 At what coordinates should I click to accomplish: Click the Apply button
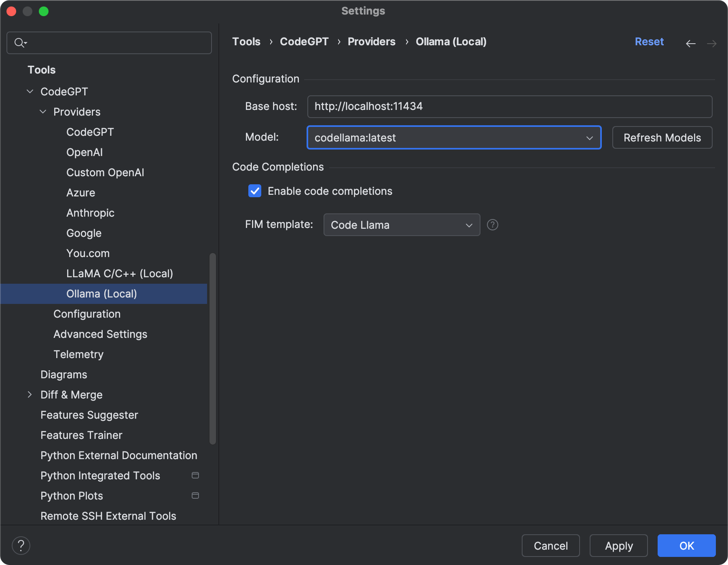[x=618, y=546]
